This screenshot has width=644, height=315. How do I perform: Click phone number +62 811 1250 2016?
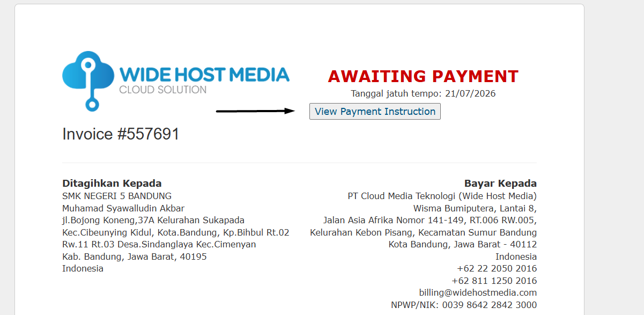tap(494, 281)
